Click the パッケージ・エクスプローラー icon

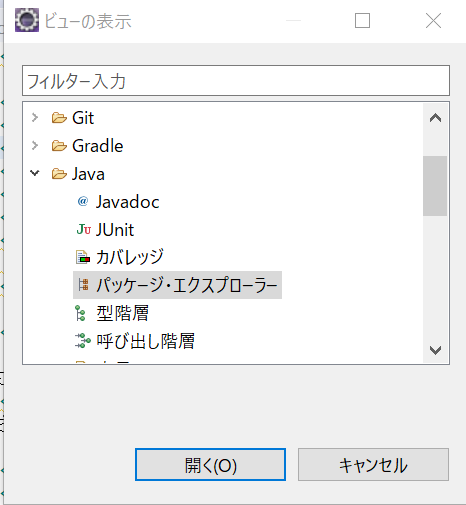[x=83, y=285]
